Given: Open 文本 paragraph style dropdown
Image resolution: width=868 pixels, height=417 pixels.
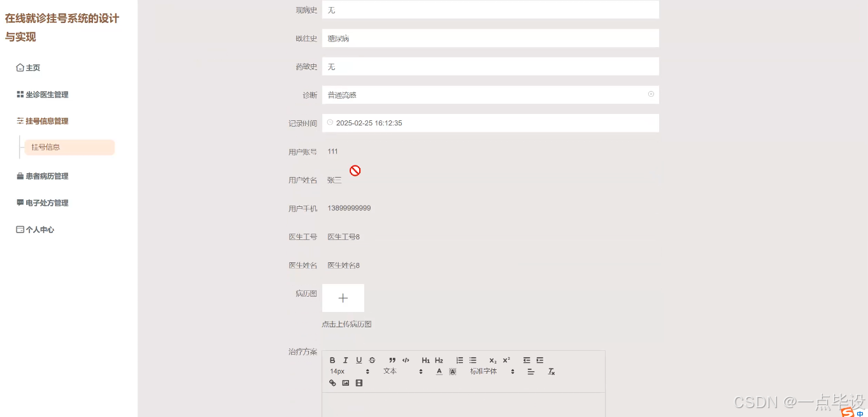Looking at the screenshot, I should tap(402, 371).
